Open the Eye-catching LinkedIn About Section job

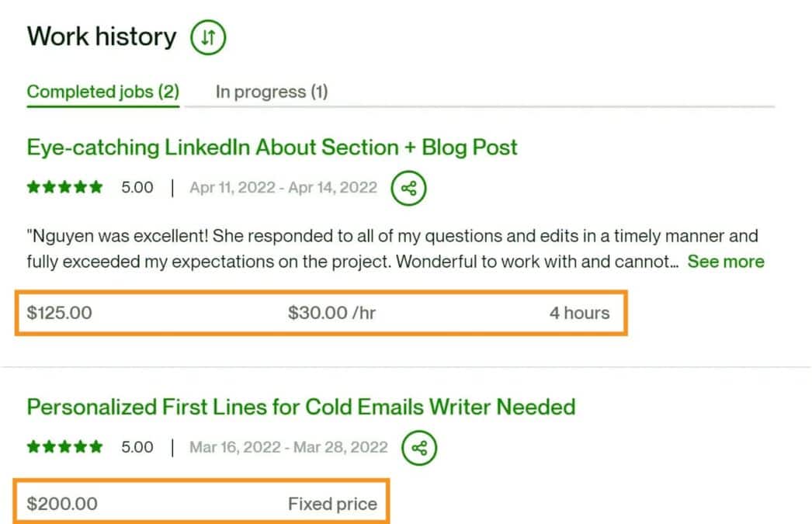click(x=272, y=147)
